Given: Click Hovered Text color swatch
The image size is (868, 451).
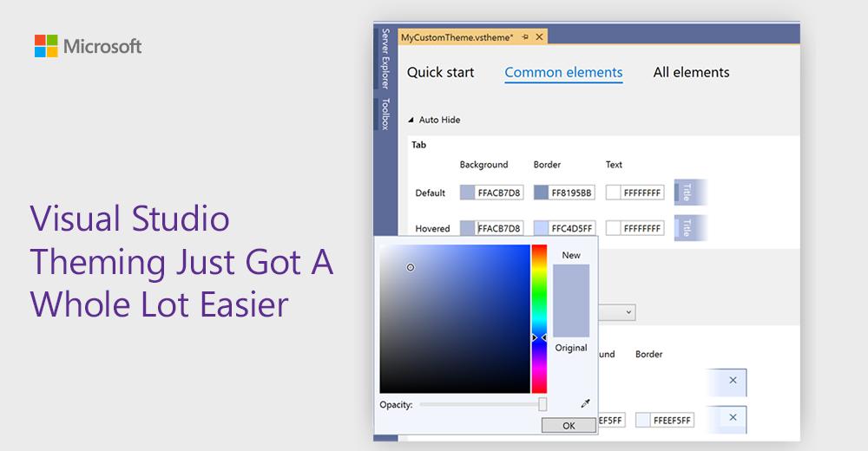Looking at the screenshot, I should tap(613, 228).
